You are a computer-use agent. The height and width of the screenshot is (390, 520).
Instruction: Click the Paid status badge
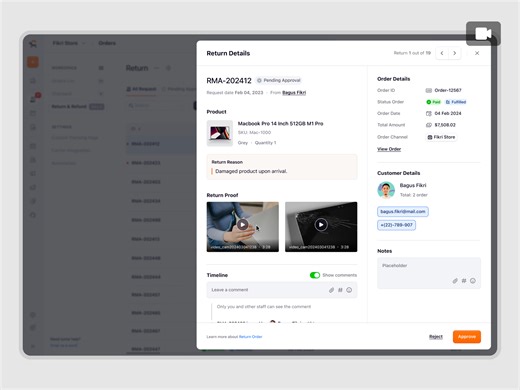[434, 102]
